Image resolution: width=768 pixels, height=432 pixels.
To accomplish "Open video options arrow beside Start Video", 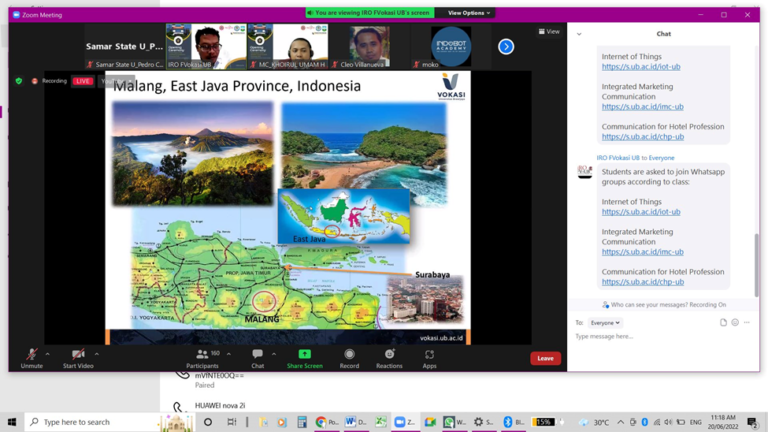I will pyautogui.click(x=96, y=354).
